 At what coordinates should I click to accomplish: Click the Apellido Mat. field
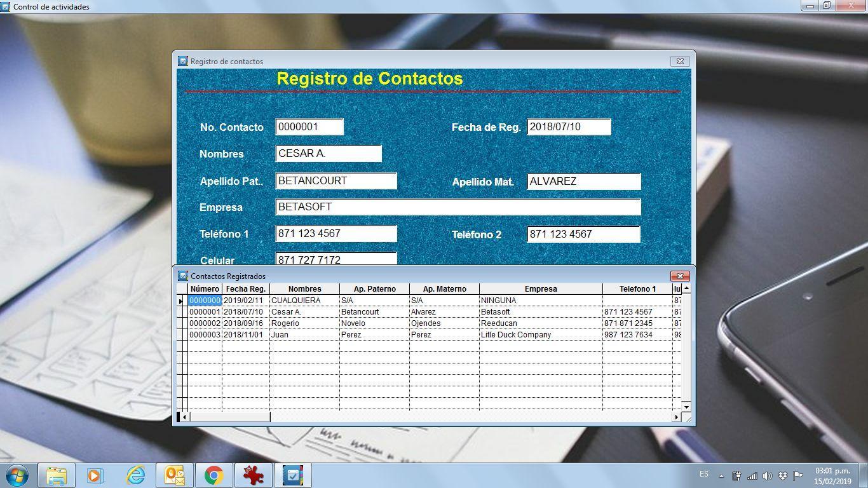click(x=584, y=181)
